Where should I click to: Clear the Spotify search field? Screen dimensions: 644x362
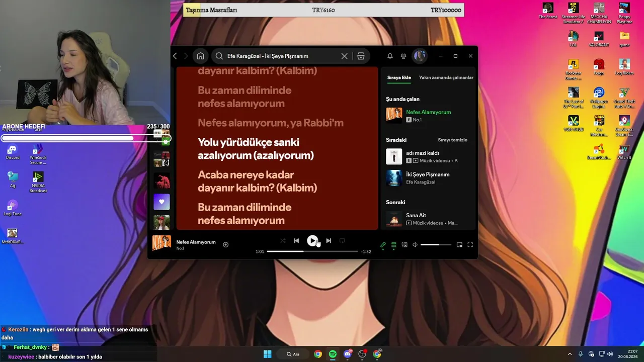(x=344, y=56)
